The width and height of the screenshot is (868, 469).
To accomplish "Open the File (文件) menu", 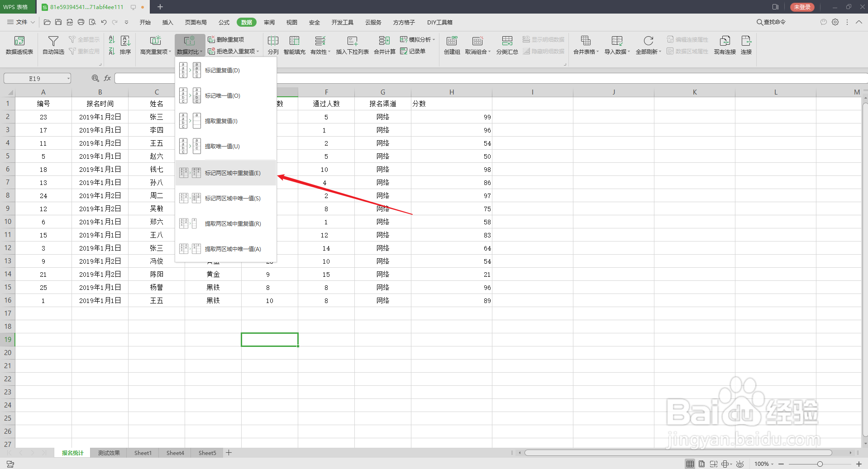I will [x=21, y=22].
